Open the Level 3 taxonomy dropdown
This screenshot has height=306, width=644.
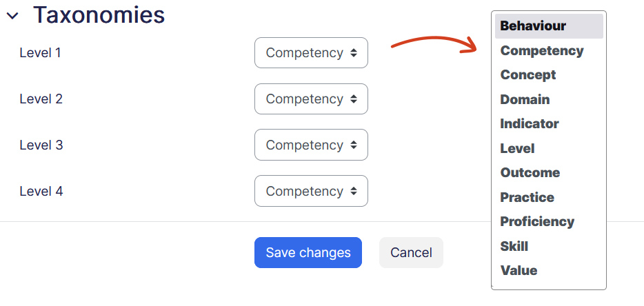[x=311, y=145]
